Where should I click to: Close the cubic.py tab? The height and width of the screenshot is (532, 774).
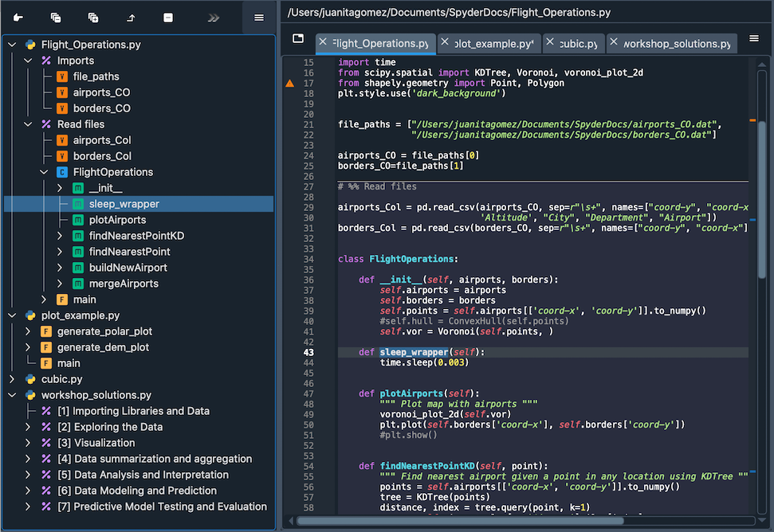point(551,43)
